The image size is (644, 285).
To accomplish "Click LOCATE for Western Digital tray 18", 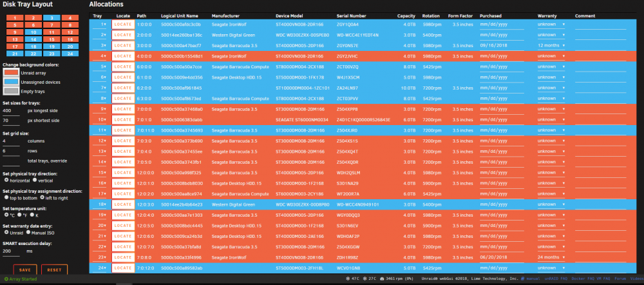I will pyautogui.click(x=123, y=204).
